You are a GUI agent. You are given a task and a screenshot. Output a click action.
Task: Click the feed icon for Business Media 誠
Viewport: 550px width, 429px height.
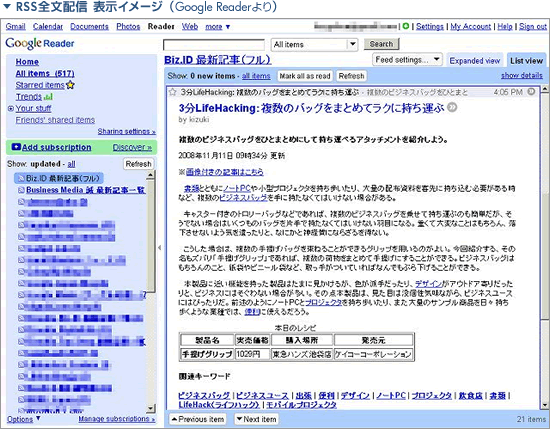coord(21,190)
